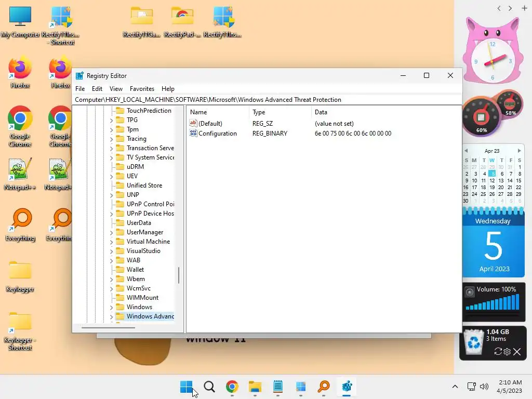This screenshot has height=399, width=532.
Task: Select the UserData key
Action: tap(139, 223)
